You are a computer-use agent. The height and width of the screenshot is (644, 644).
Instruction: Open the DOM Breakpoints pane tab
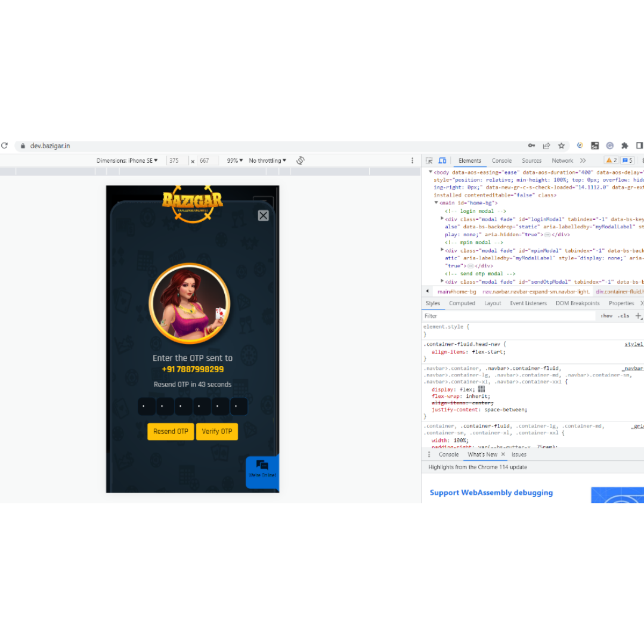tap(577, 303)
